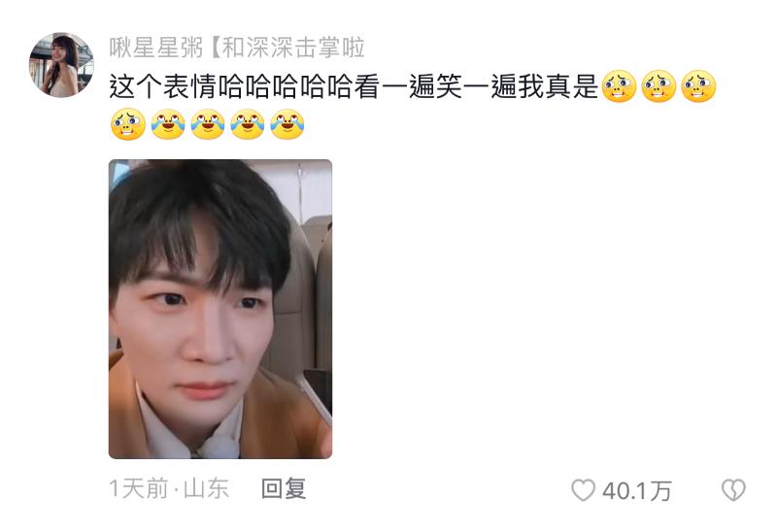Click the 山东 location label
This screenshot has width=777, height=532.
tap(206, 489)
